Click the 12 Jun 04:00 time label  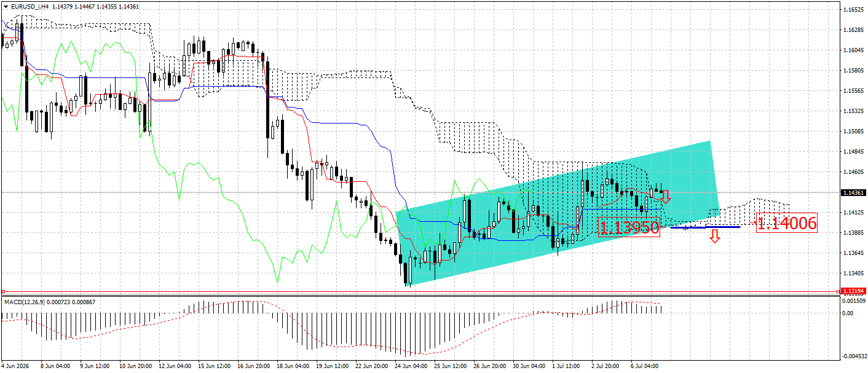[176, 366]
